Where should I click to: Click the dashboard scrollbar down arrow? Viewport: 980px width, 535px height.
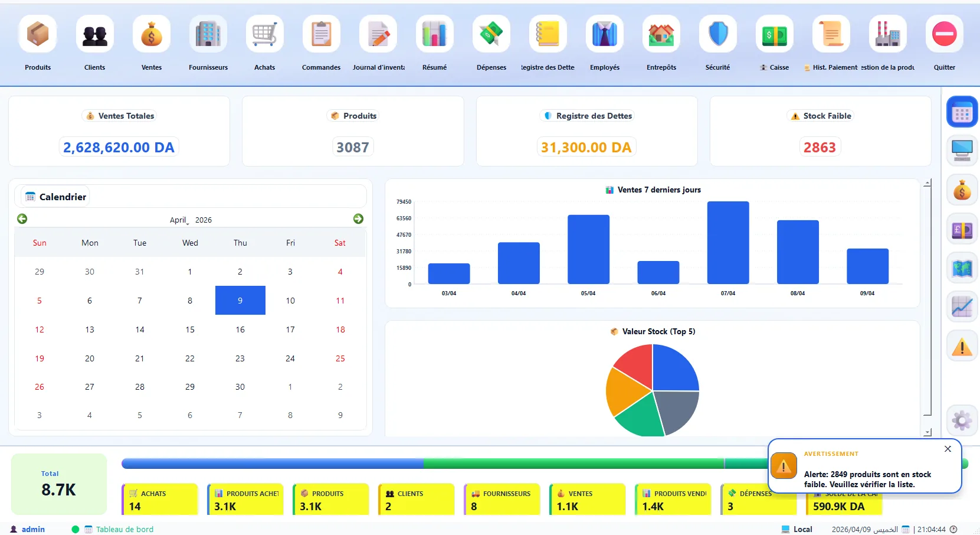point(927,432)
